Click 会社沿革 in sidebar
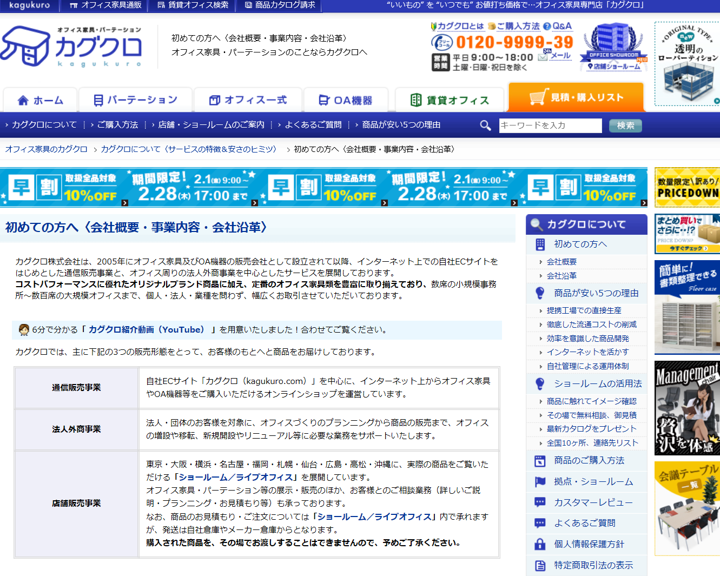720x576 pixels. tap(561, 276)
